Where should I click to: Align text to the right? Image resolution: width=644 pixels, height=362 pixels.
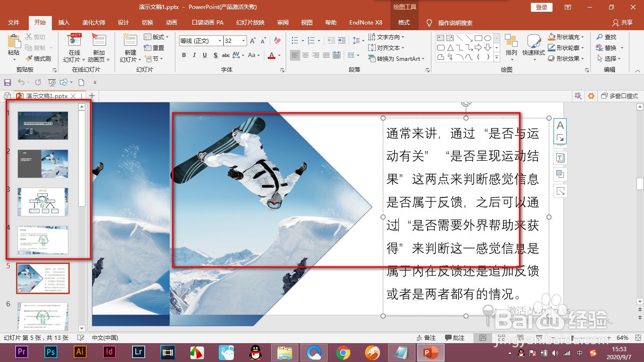[316, 55]
